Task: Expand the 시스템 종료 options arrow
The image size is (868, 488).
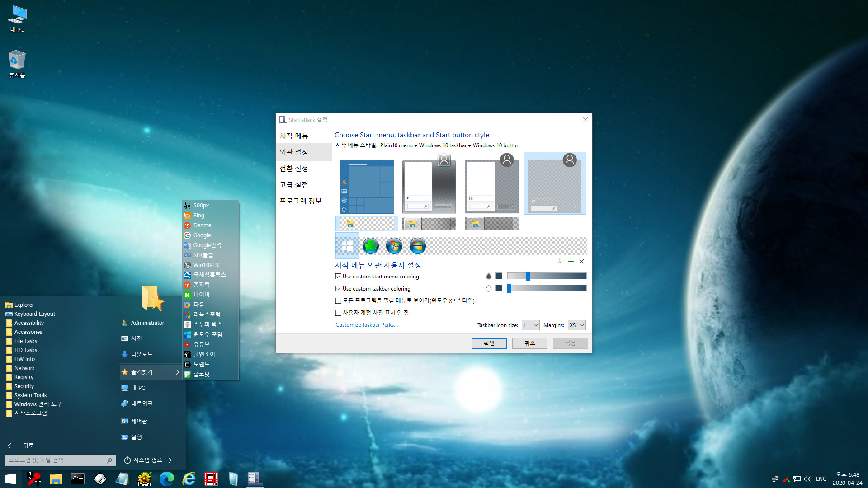Action: coord(170,460)
